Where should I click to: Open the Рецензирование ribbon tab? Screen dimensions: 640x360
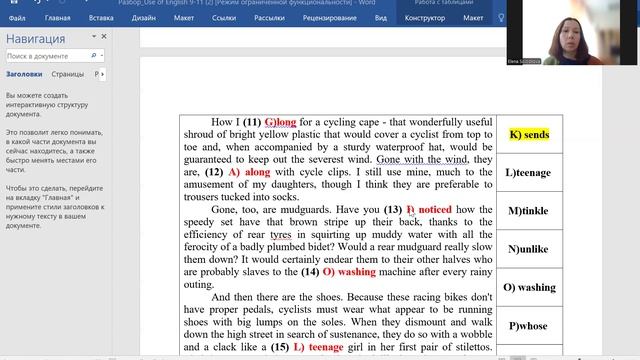tap(330, 18)
